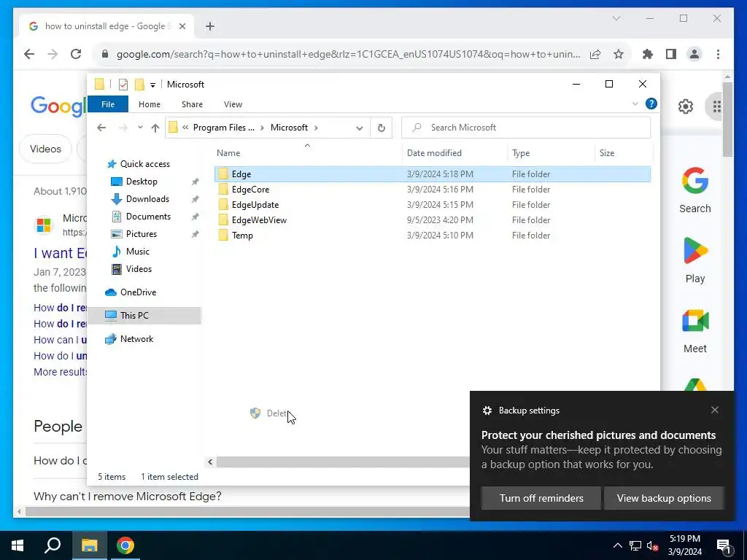The height and width of the screenshot is (560, 747).
Task: Select the EdgeWebView folder icon
Action: [x=223, y=220]
